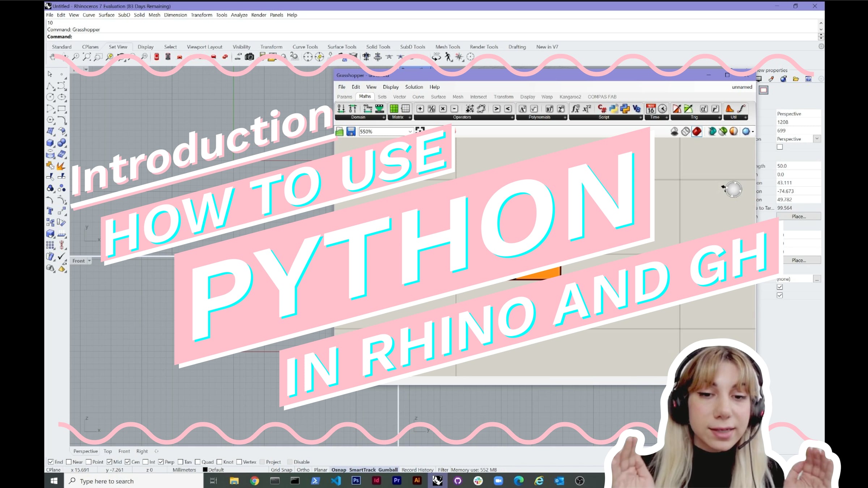Open the Front viewport title dropdown arrow
Image resolution: width=868 pixels, height=488 pixels.
click(x=89, y=261)
